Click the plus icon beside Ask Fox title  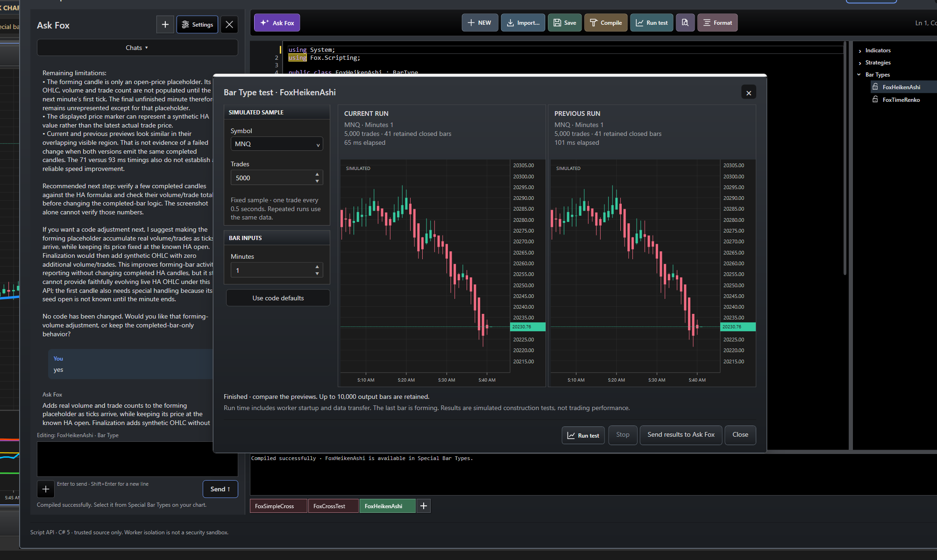[165, 24]
